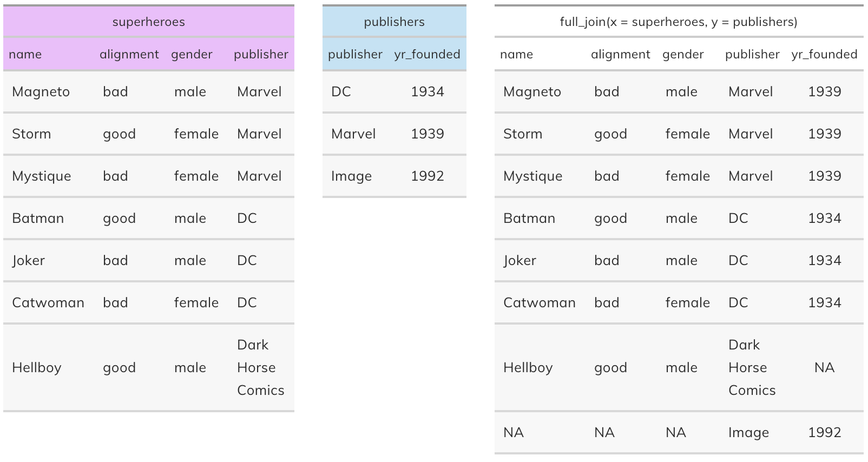Select the Storm cell in the joined table

(x=522, y=134)
